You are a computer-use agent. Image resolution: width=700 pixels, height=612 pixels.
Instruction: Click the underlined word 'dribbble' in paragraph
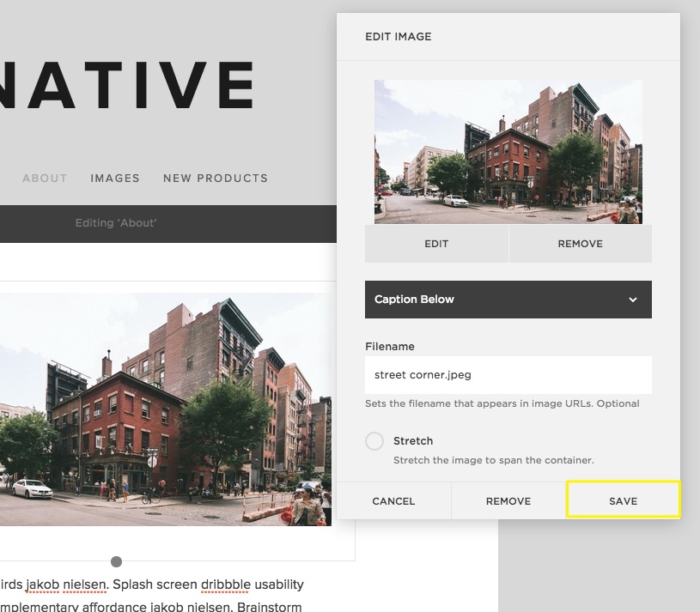pyautogui.click(x=225, y=585)
